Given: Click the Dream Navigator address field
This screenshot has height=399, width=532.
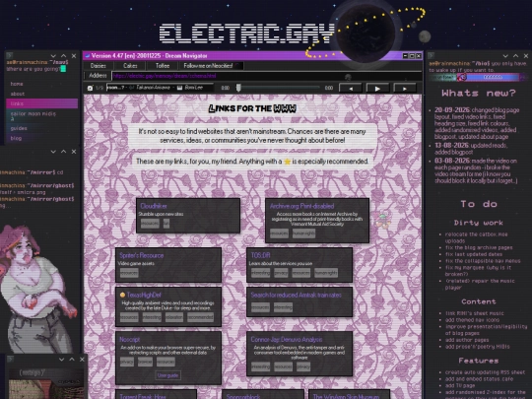Looking at the screenshot, I should pyautogui.click(x=266, y=76).
